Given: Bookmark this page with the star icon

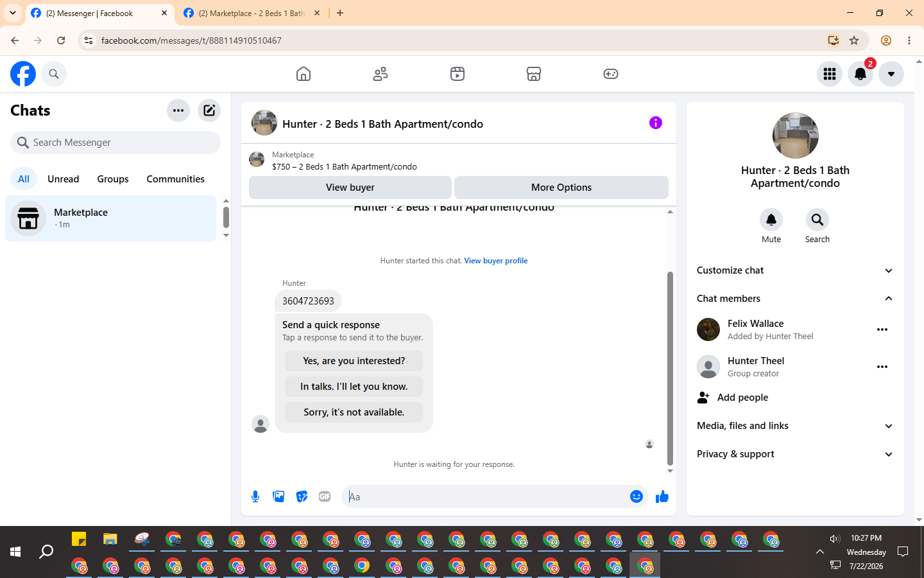Looking at the screenshot, I should [854, 40].
